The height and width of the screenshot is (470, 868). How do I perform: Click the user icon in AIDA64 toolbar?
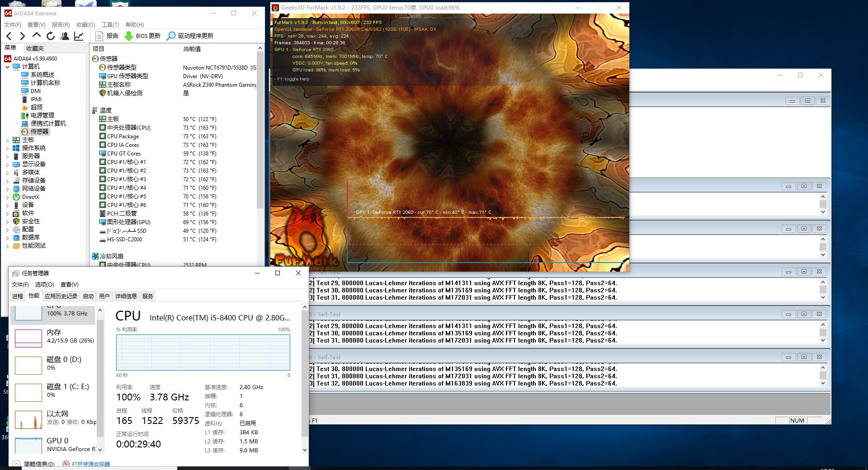coord(65,36)
